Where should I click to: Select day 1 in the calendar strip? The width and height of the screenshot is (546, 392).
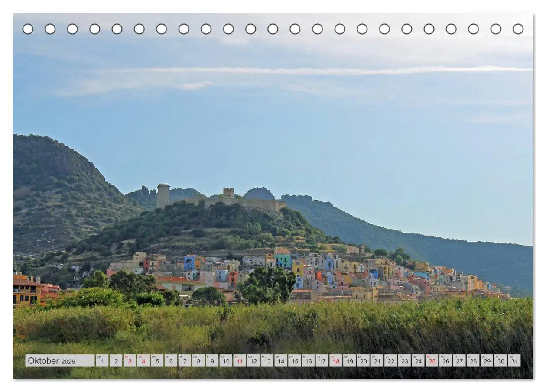click(102, 361)
